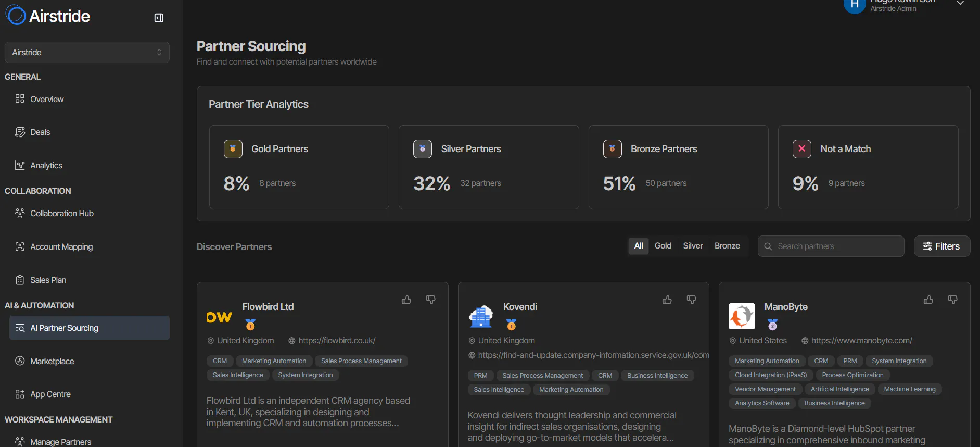
Task: Click the Overview grid icon
Action: [20, 99]
